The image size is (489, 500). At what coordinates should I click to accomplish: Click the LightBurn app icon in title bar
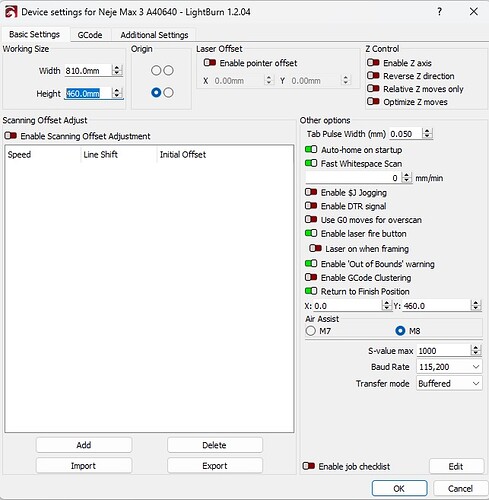[11, 12]
